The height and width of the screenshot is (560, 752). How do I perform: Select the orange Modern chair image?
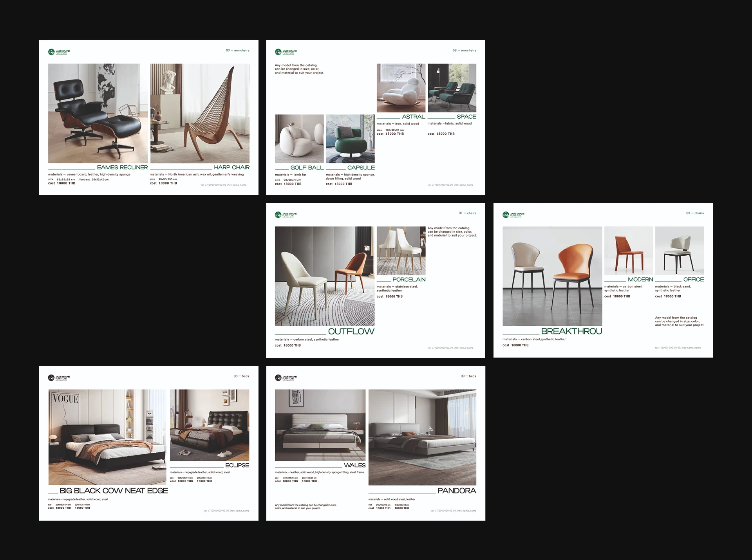(x=628, y=251)
